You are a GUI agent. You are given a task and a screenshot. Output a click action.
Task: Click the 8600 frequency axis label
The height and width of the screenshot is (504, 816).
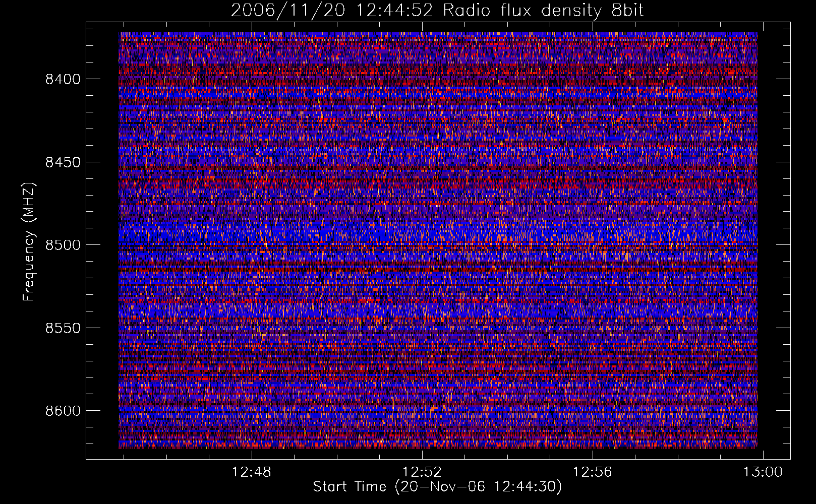pos(63,411)
